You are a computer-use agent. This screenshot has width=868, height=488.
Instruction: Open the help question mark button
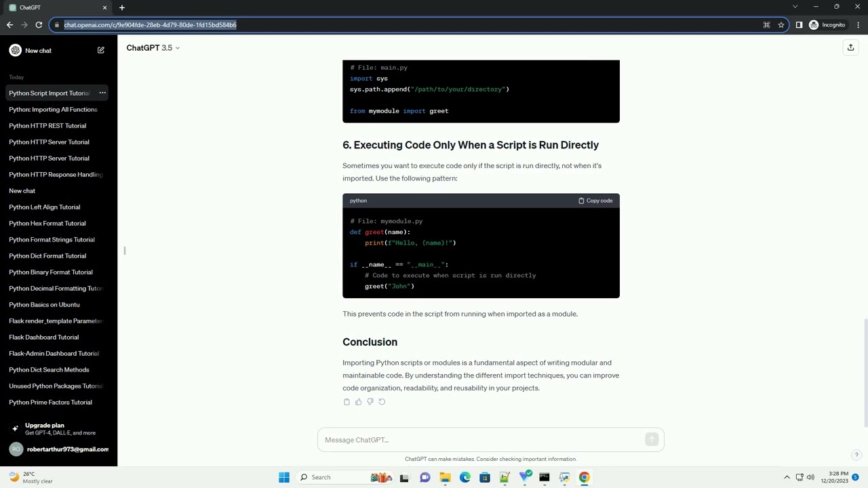coord(856,455)
